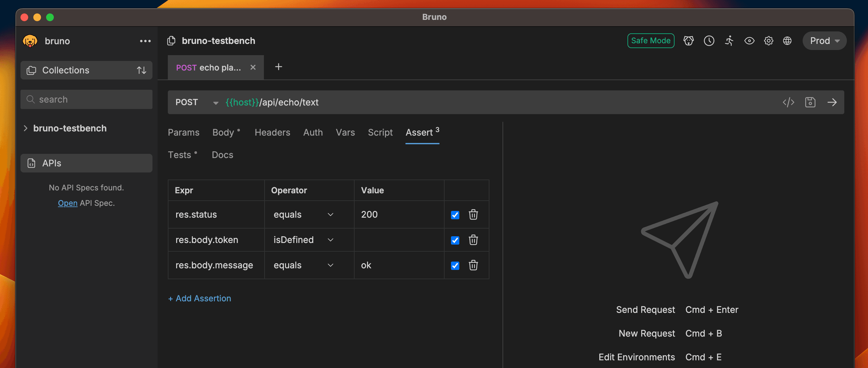868x368 pixels.
Task: Switch to the Headers tab
Action: (272, 132)
